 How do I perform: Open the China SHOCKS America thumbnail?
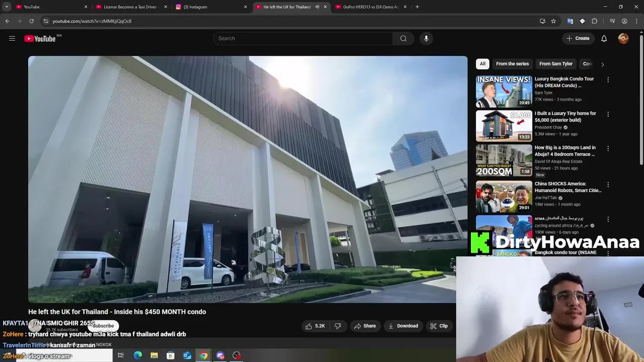[504, 197]
